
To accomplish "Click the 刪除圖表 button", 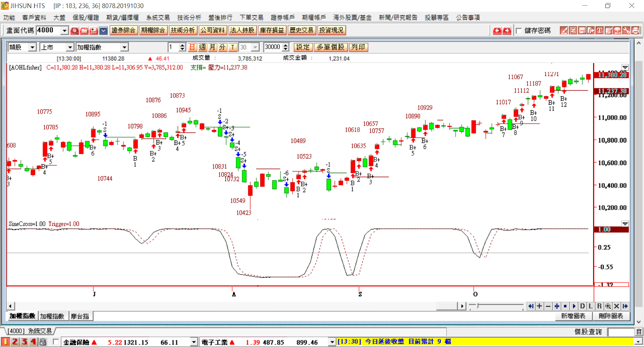I will (611, 316).
